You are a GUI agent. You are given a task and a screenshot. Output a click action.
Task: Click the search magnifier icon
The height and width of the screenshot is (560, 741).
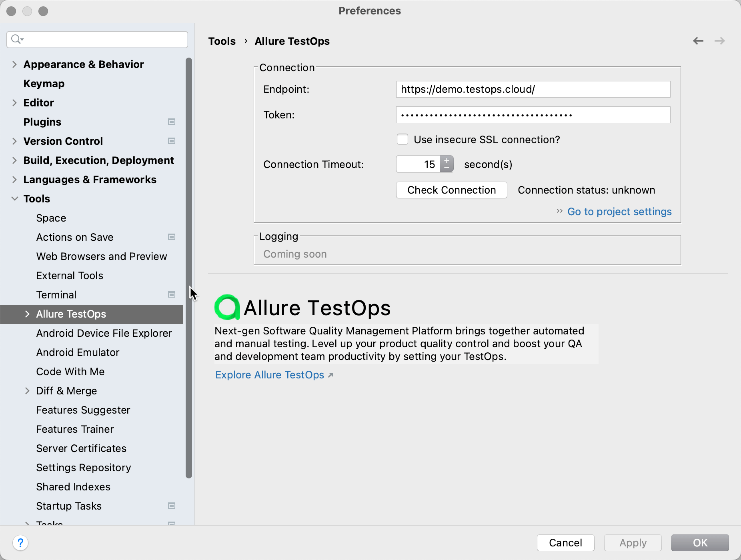click(x=17, y=39)
